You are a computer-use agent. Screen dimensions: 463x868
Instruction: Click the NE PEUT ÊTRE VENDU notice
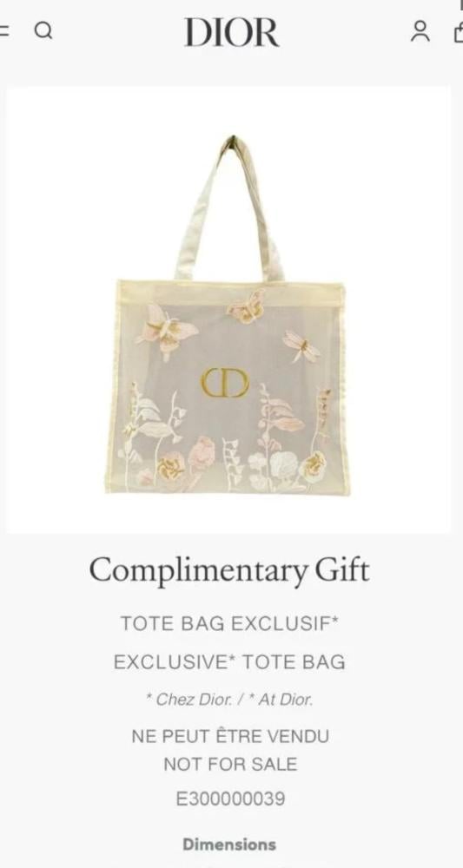click(230, 736)
